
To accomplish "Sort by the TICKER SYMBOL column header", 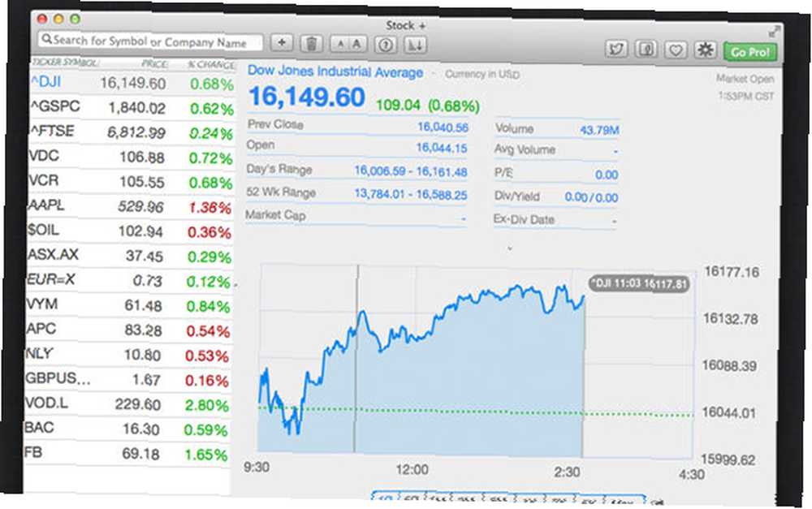I will pyautogui.click(x=65, y=63).
